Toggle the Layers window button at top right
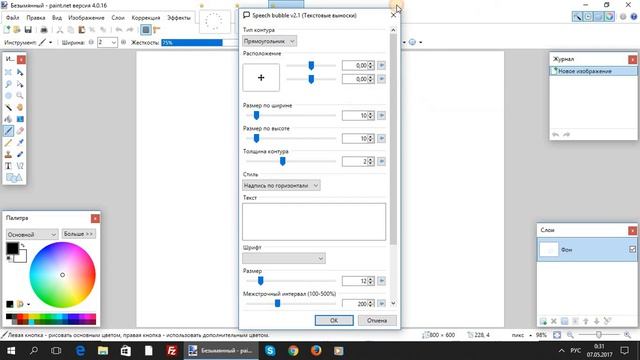This screenshot has height=360, width=640. [x=599, y=17]
